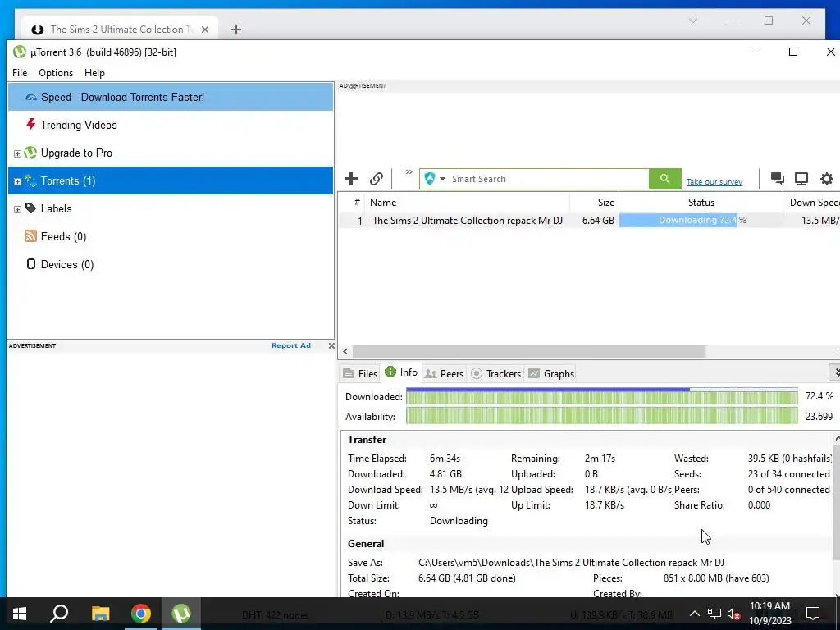Click the shield search provider icon
The width and height of the screenshot is (840, 630).
coord(430,179)
